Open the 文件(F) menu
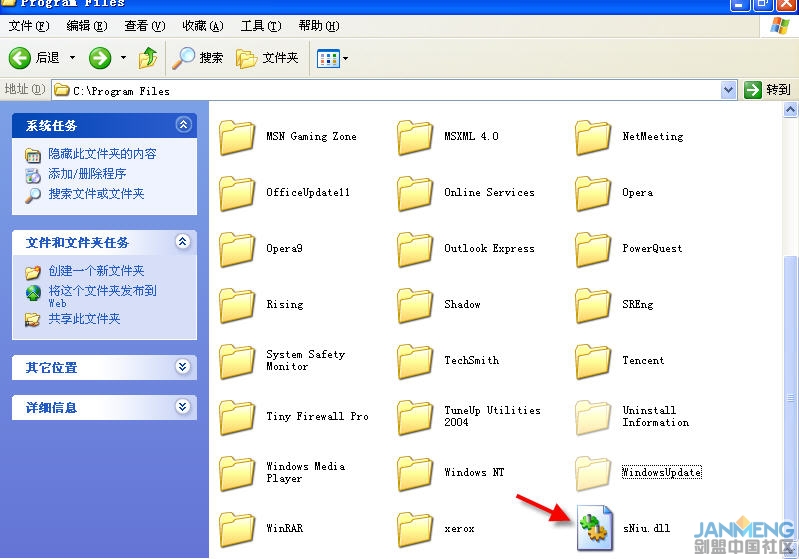This screenshot has height=559, width=799. coord(29,25)
